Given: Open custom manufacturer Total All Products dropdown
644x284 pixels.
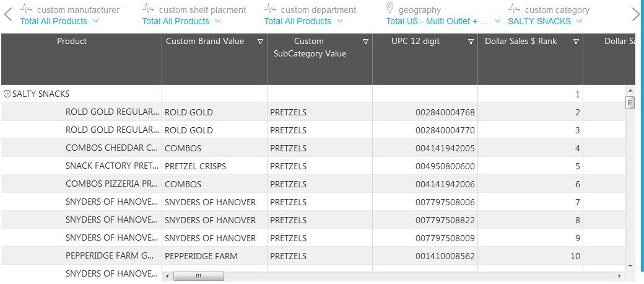Looking at the screenshot, I should click(95, 21).
